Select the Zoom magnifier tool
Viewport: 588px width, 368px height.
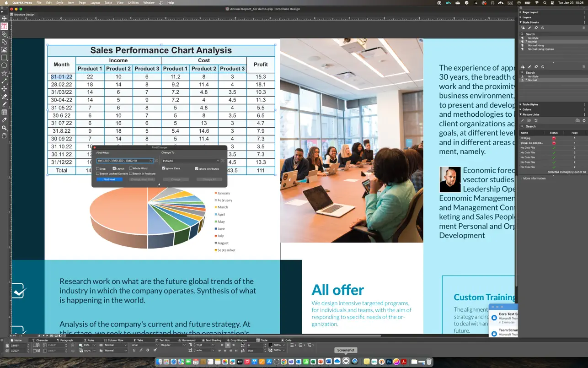[4, 128]
